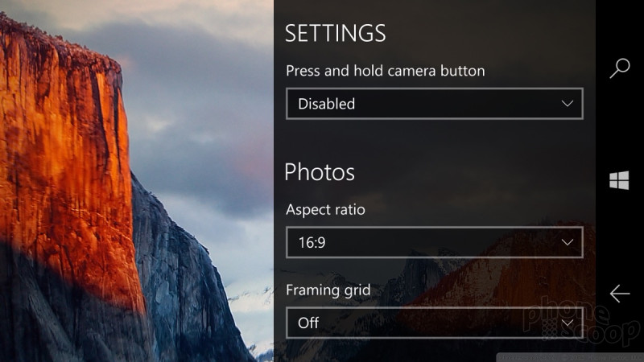Click the Photos section heading

point(320,172)
